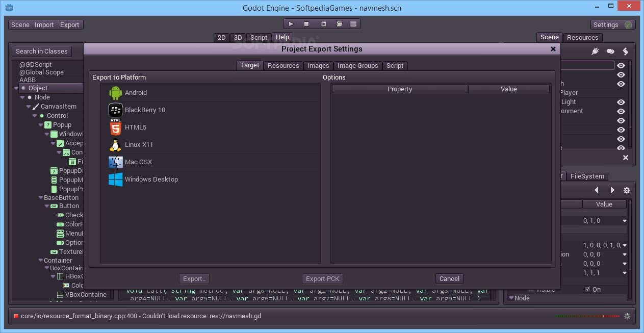Open the 1, 1, 1 scale dropdown
Screen dimensions: 644x333
coord(624,273)
